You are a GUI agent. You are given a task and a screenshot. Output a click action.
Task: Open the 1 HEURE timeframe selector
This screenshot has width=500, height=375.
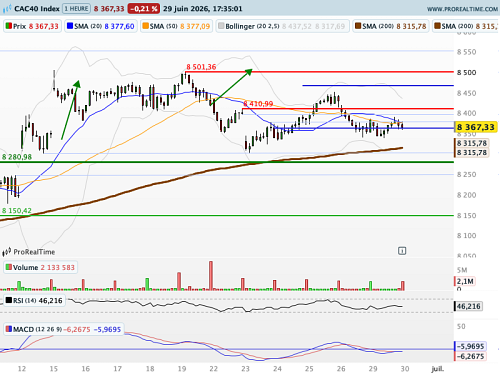[76, 9]
